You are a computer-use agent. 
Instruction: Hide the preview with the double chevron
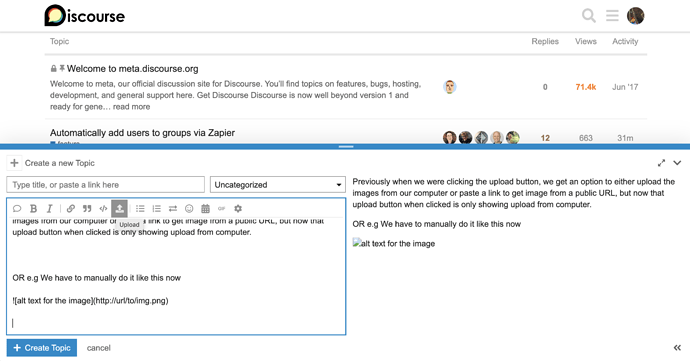[x=677, y=348]
